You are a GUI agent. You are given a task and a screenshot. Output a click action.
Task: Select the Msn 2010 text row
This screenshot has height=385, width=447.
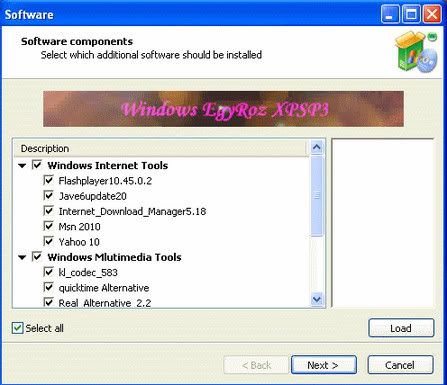click(79, 227)
